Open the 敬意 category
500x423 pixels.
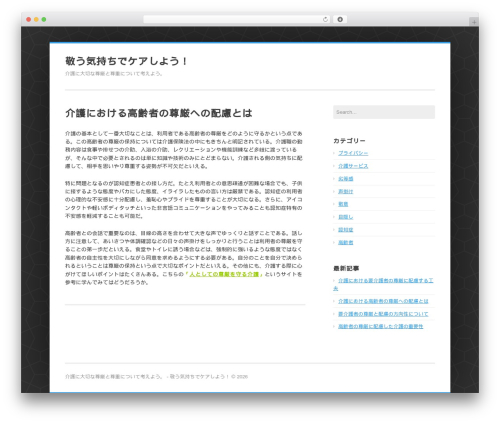click(x=343, y=204)
